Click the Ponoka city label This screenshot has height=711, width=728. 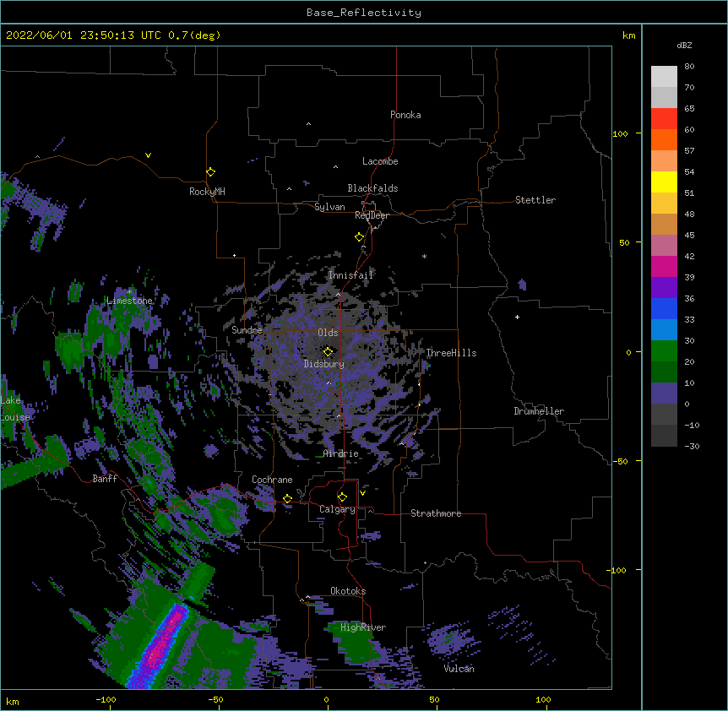click(405, 115)
